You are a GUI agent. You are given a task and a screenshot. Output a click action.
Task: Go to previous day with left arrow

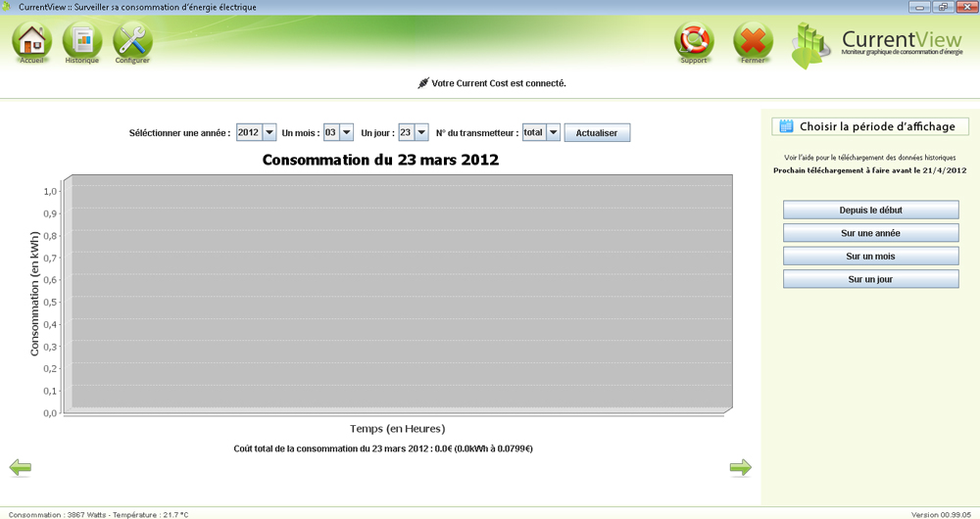coord(20,468)
